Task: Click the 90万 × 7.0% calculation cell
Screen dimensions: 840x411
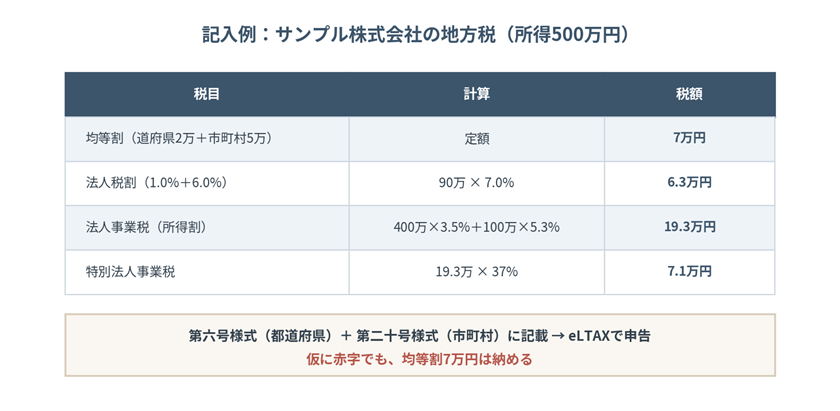Action: (477, 183)
